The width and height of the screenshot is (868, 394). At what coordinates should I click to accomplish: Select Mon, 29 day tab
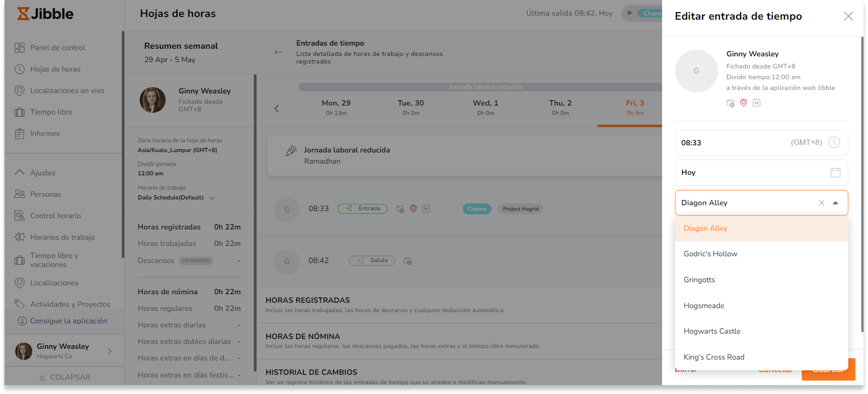pos(336,108)
